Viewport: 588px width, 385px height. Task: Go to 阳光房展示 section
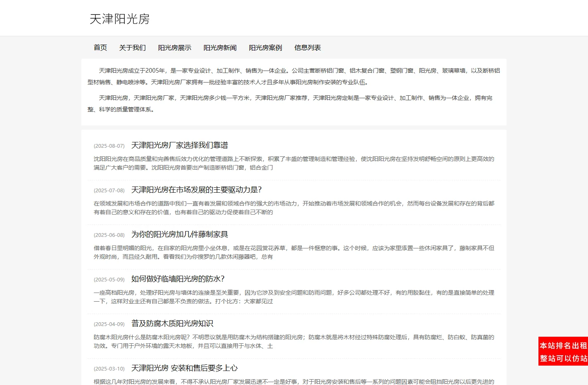click(175, 48)
